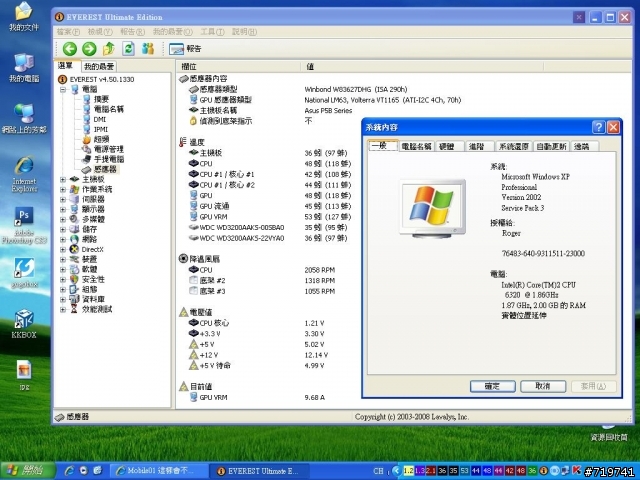Open 我的文件 desktop icon
640x480 pixels.
tap(24, 17)
